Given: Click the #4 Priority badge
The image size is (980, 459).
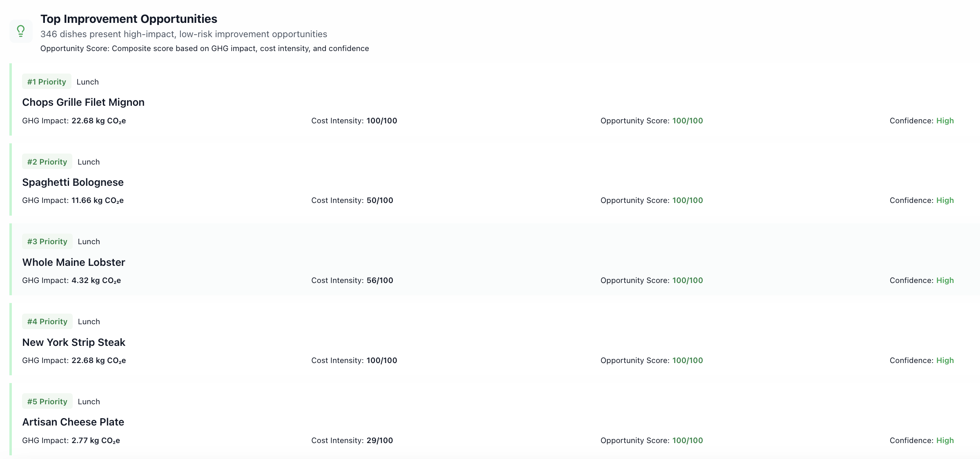Looking at the screenshot, I should point(47,321).
